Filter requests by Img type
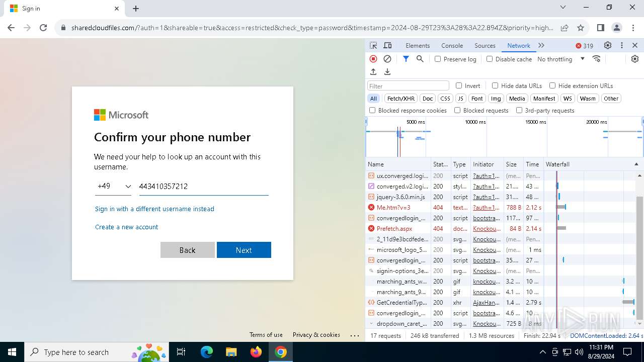 pos(496,99)
